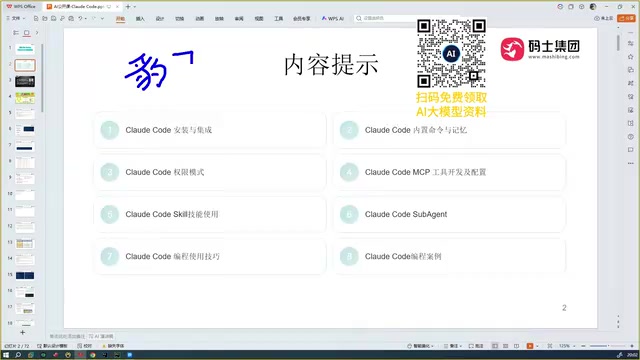Viewport: 640px width, 360px height.
Task: Click the 缺失字体 warning in status bar
Action: (113, 346)
